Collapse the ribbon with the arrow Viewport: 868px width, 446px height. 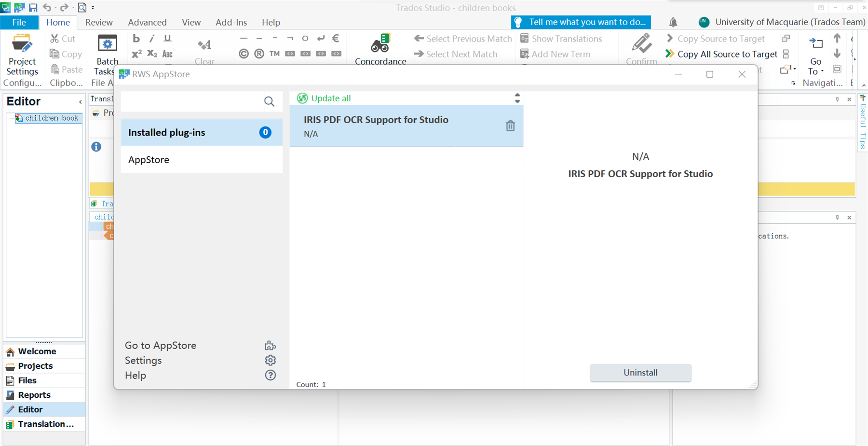(x=864, y=85)
